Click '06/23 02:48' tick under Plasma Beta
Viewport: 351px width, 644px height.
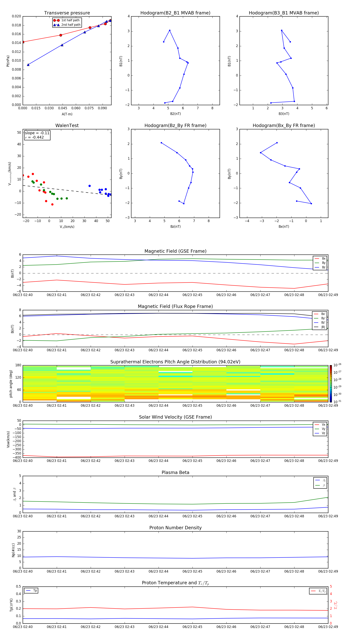pos(294,516)
